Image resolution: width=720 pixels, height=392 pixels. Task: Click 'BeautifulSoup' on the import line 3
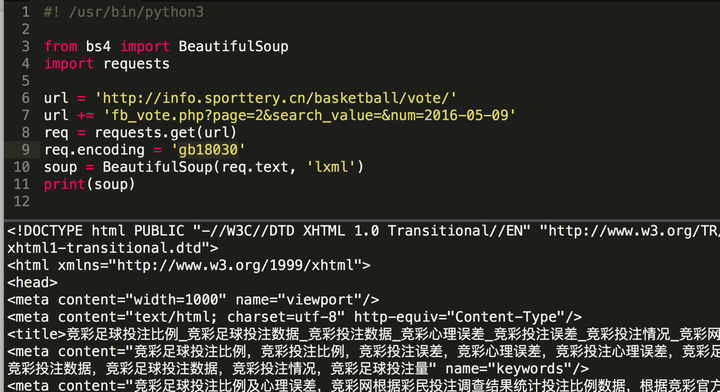[233, 46]
